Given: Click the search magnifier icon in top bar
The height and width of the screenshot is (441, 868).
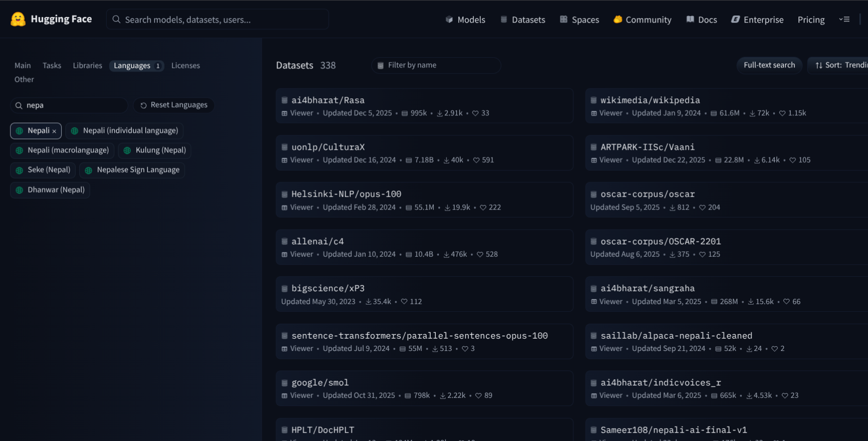Looking at the screenshot, I should click(x=116, y=20).
